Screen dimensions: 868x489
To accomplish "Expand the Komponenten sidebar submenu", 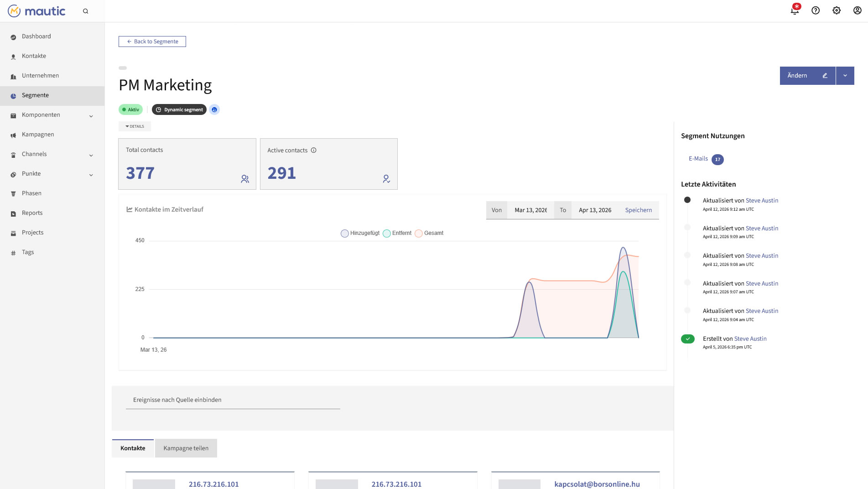I will point(91,116).
